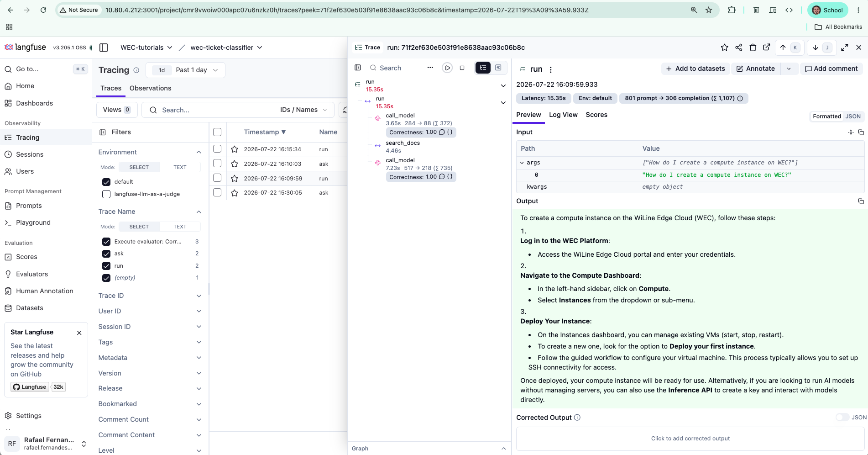Set Trace Name filter mode to TEXT
The width and height of the screenshot is (868, 455).
click(x=180, y=227)
